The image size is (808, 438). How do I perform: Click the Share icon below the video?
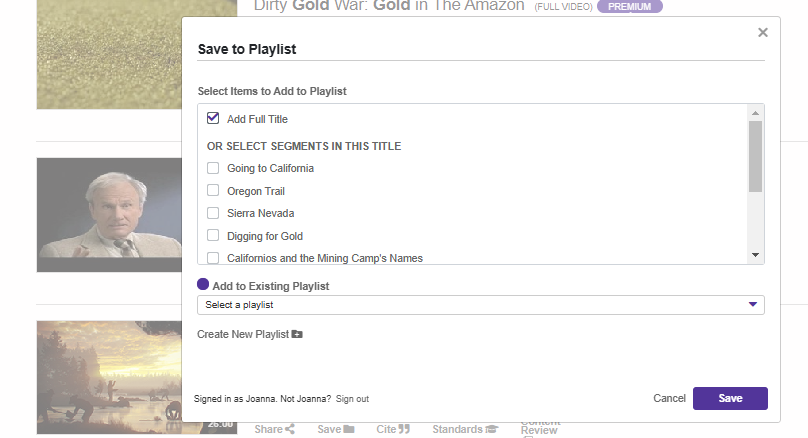point(290,429)
